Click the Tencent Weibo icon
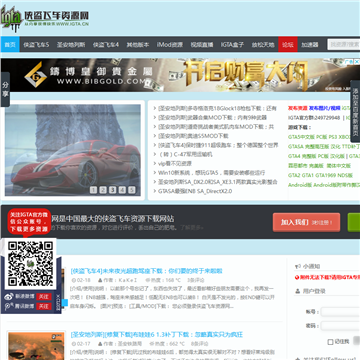The image size is (360, 360). click(9, 306)
